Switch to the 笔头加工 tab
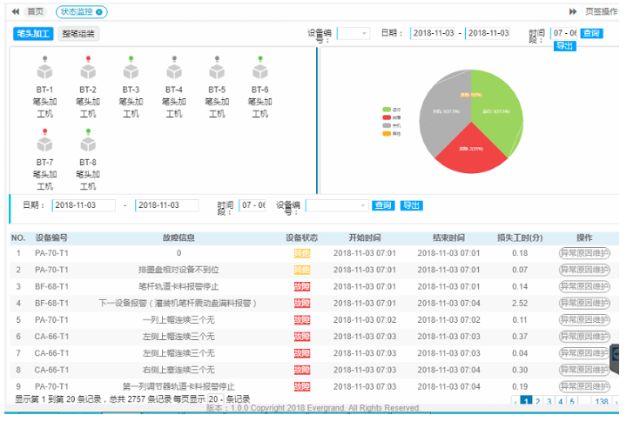This screenshot has width=640, height=435. click(34, 33)
